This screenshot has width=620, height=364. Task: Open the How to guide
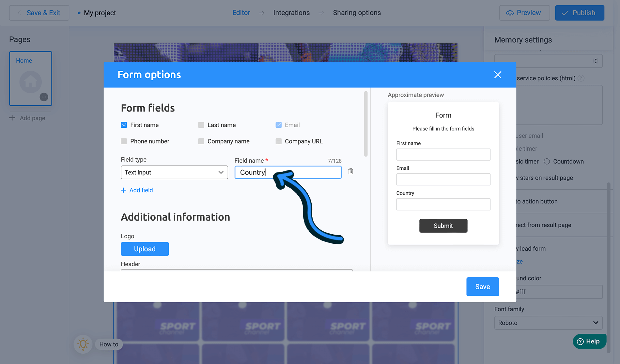tap(109, 344)
